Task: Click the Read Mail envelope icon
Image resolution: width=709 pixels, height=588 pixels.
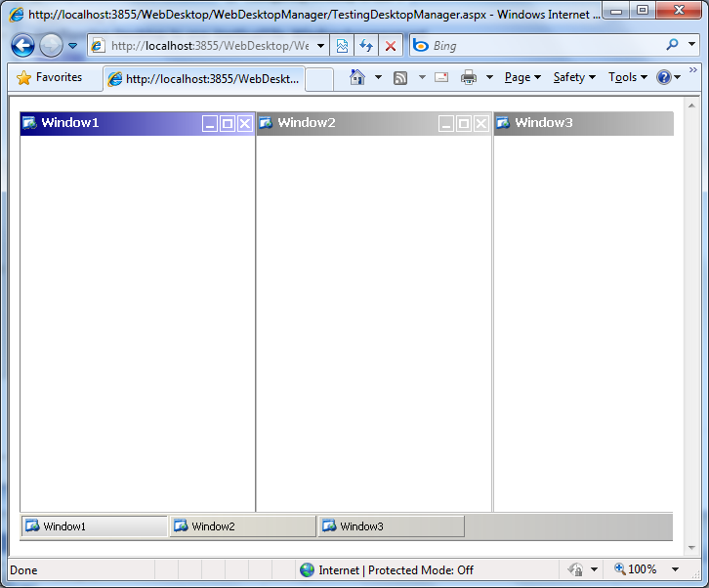Action: [441, 77]
